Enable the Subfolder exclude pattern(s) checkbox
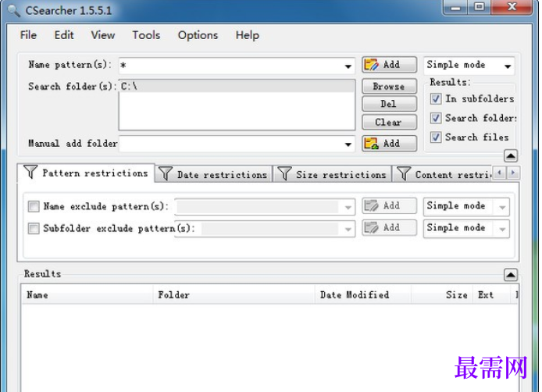 pyautogui.click(x=34, y=229)
